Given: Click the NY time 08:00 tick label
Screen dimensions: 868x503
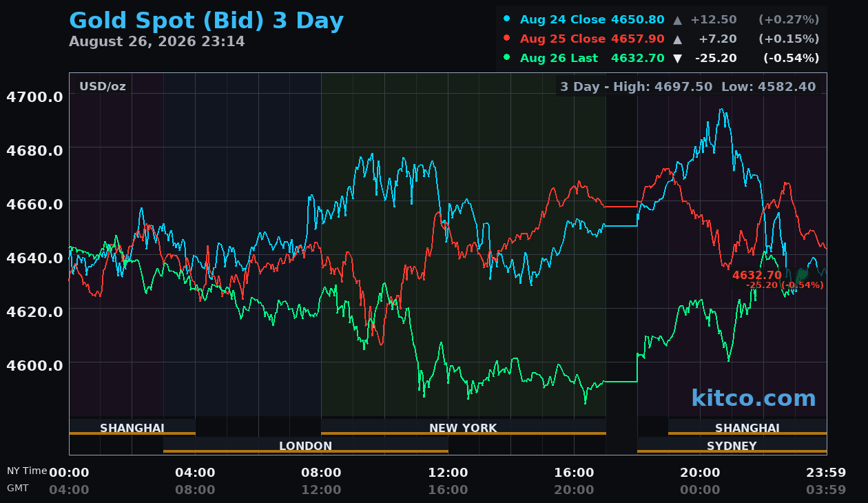Looking at the screenshot, I should 321,472.
